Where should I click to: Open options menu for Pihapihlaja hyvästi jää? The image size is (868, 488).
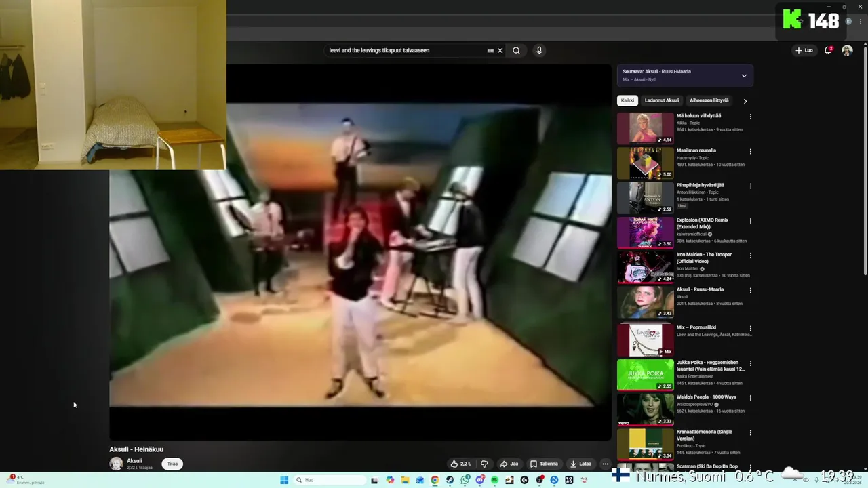coord(750,186)
